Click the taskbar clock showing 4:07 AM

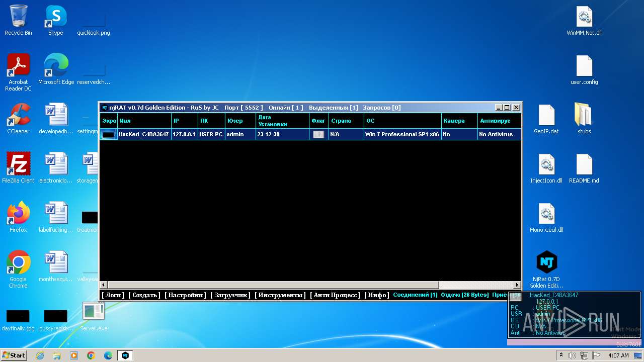pyautogui.click(x=618, y=355)
